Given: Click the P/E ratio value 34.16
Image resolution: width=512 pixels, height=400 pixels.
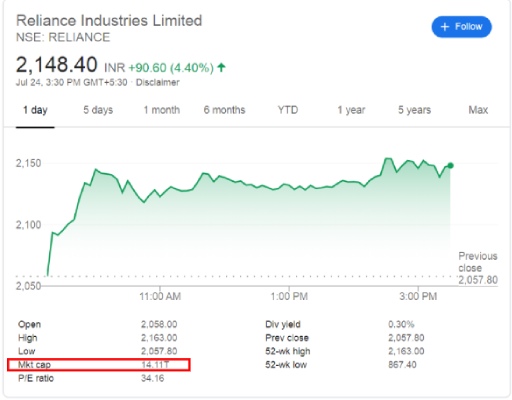Looking at the screenshot, I should pyautogui.click(x=153, y=378).
